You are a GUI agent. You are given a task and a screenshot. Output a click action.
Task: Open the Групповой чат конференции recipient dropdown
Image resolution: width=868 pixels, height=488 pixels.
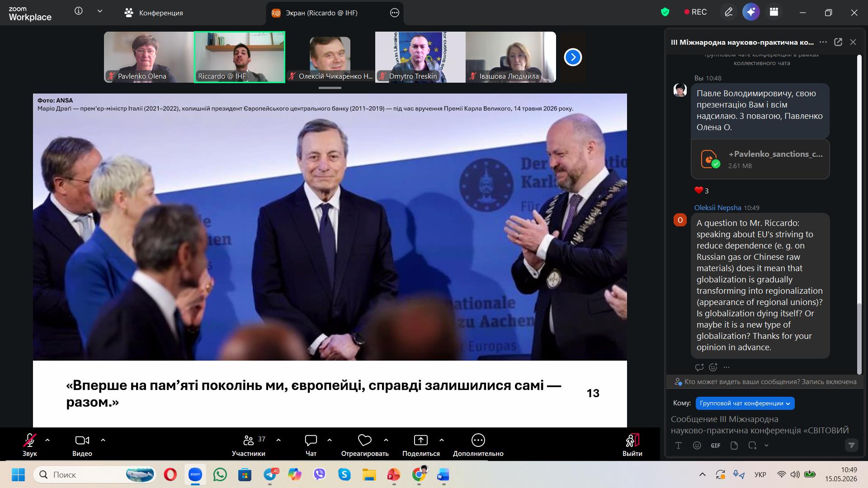745,403
